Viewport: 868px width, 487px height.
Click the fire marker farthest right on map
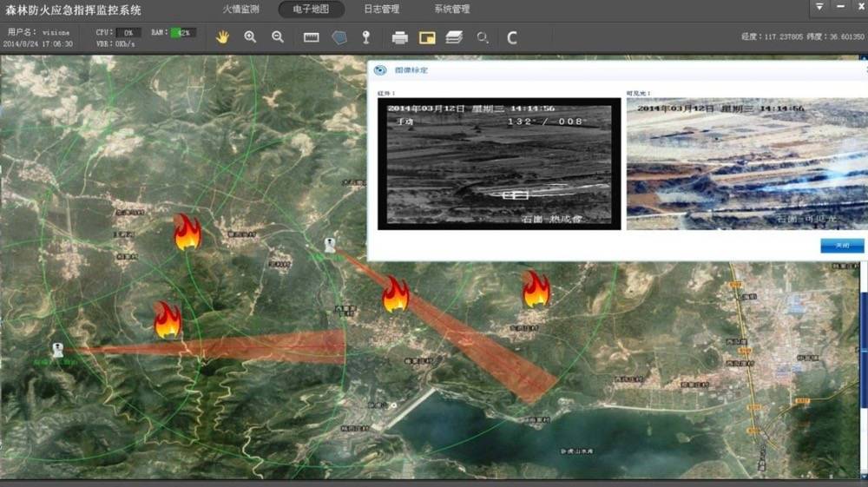pyautogui.click(x=536, y=288)
